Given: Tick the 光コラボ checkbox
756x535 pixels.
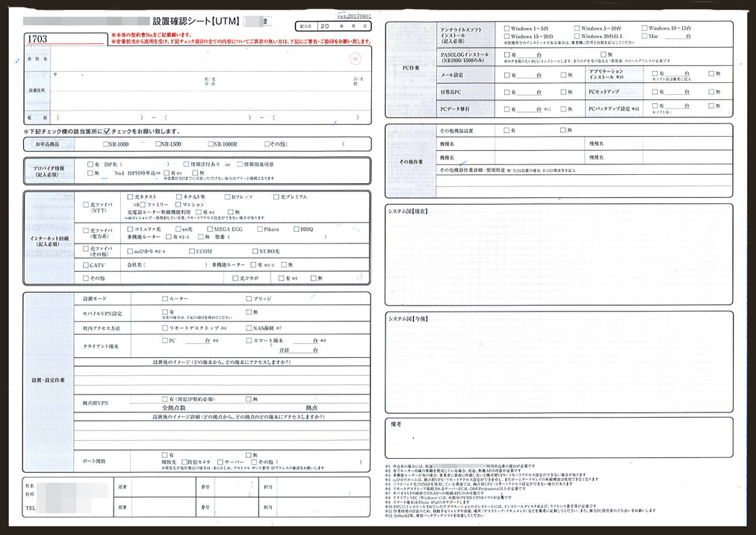Looking at the screenshot, I should tap(235, 279).
